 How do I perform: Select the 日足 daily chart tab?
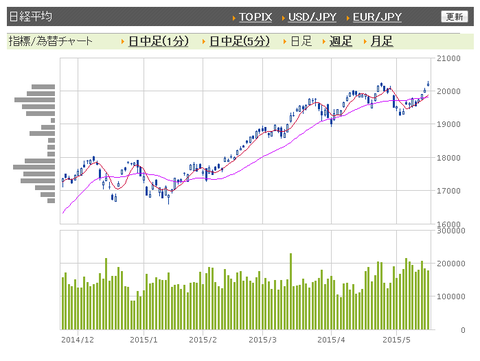pos(301,41)
